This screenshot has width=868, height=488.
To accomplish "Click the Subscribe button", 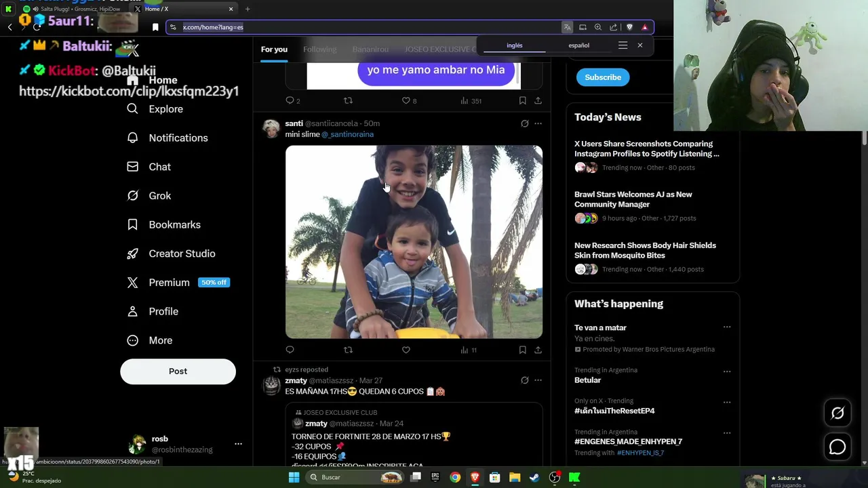I will point(603,77).
